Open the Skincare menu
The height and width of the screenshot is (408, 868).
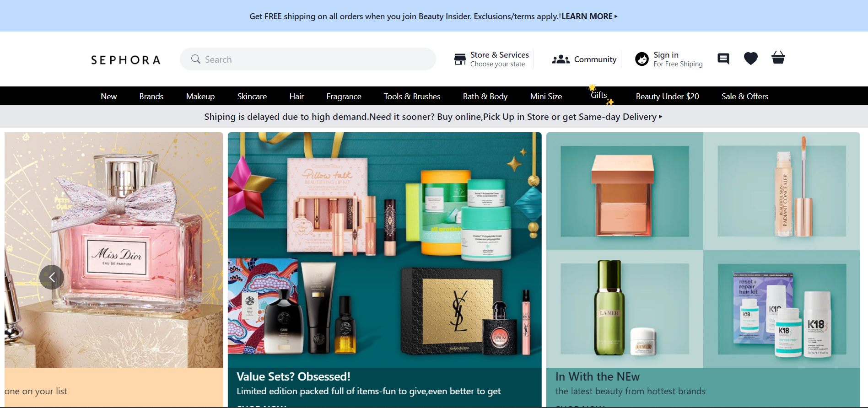(x=252, y=97)
